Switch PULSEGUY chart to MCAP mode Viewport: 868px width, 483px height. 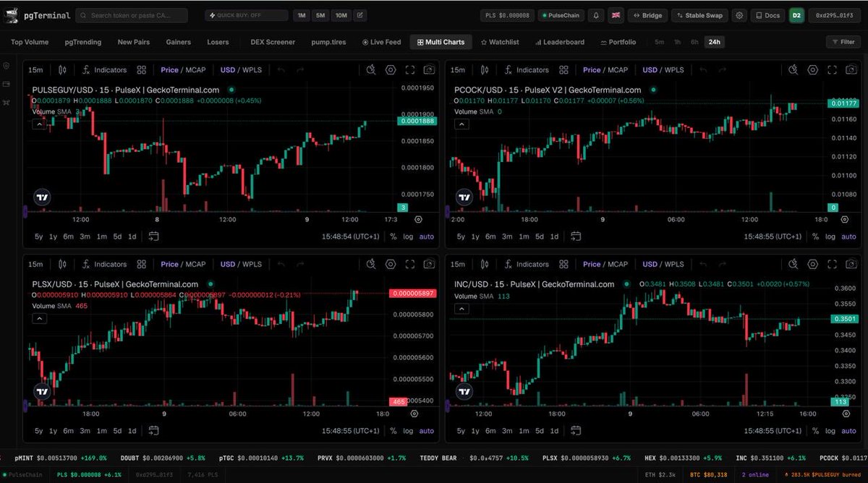point(195,70)
